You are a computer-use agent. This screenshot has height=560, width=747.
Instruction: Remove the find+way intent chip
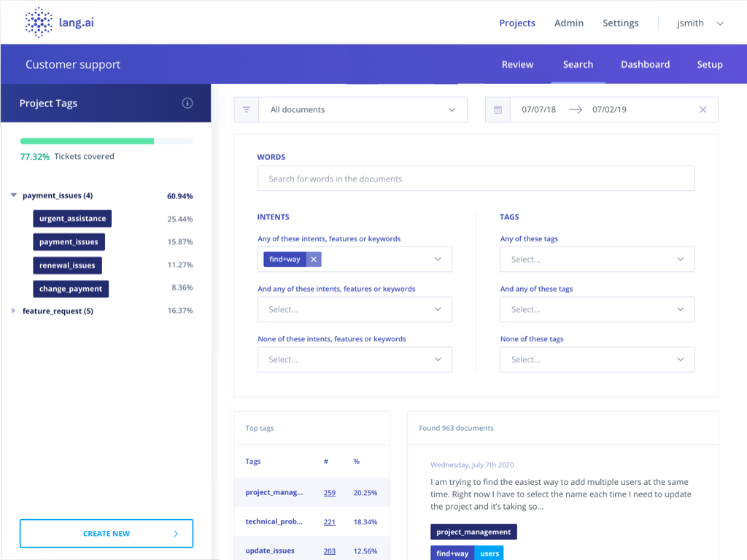tap(314, 259)
